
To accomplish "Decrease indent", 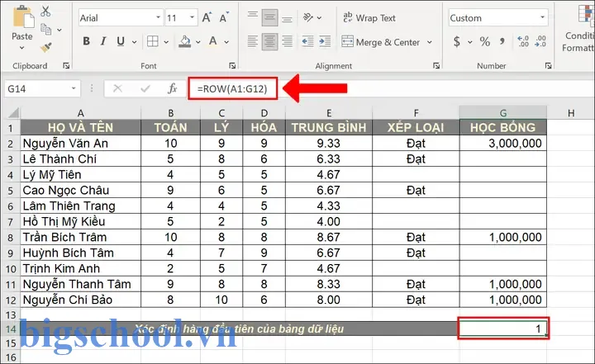I will [x=307, y=41].
